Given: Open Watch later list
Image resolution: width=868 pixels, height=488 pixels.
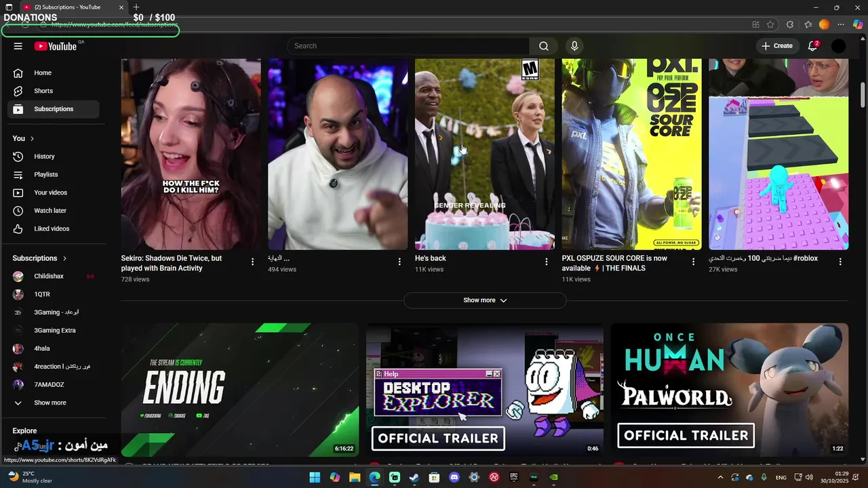Looking at the screenshot, I should pyautogui.click(x=54, y=211).
